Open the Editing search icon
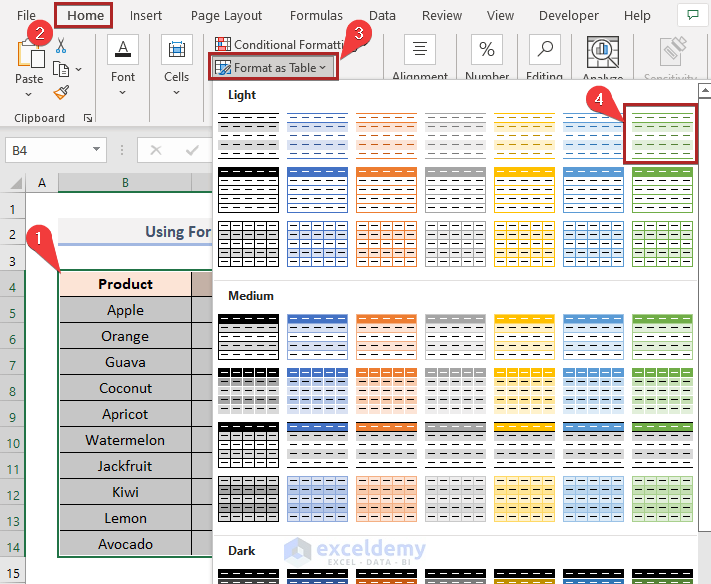Screen dimensions: 711x584 pyautogui.click(x=544, y=51)
